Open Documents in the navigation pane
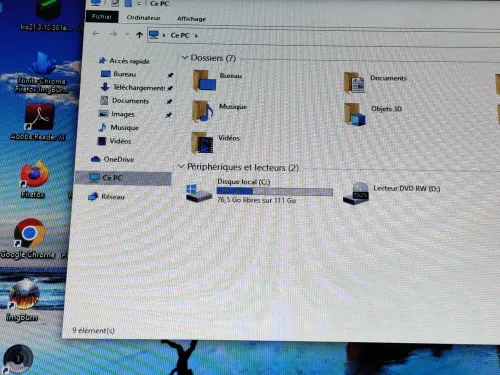Image resolution: width=500 pixels, height=375 pixels. tap(130, 101)
